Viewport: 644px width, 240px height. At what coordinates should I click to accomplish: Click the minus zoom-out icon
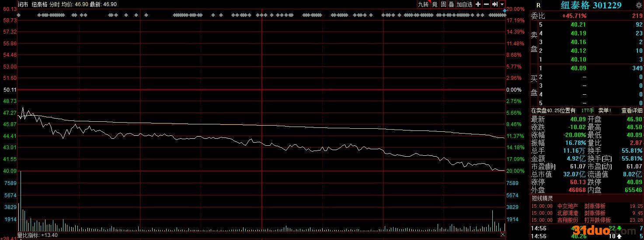(x=486, y=4)
